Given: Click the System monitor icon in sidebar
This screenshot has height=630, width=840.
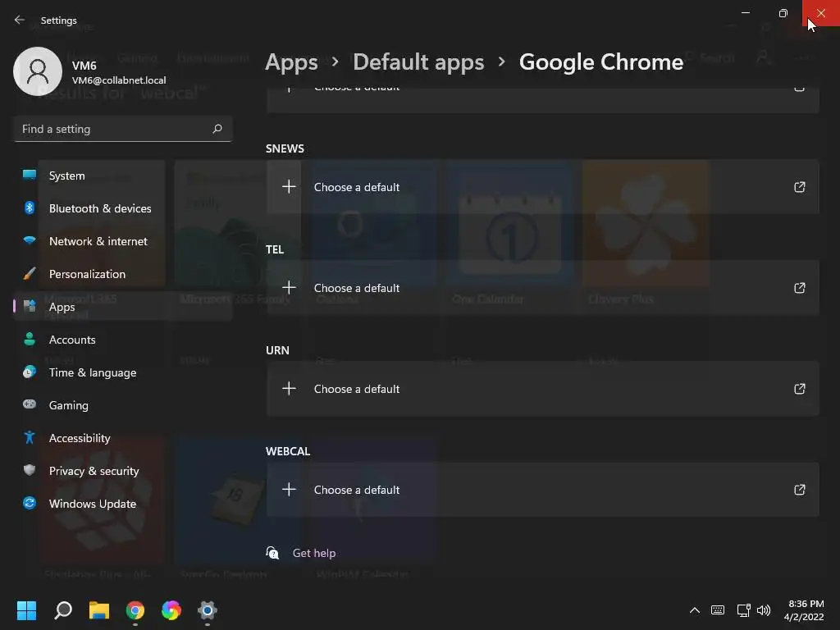Looking at the screenshot, I should pyautogui.click(x=30, y=175).
